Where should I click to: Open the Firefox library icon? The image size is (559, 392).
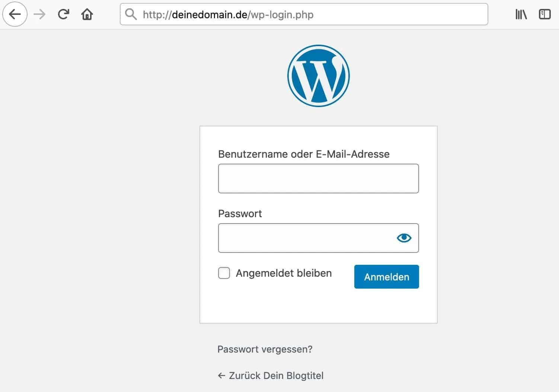pyautogui.click(x=520, y=15)
